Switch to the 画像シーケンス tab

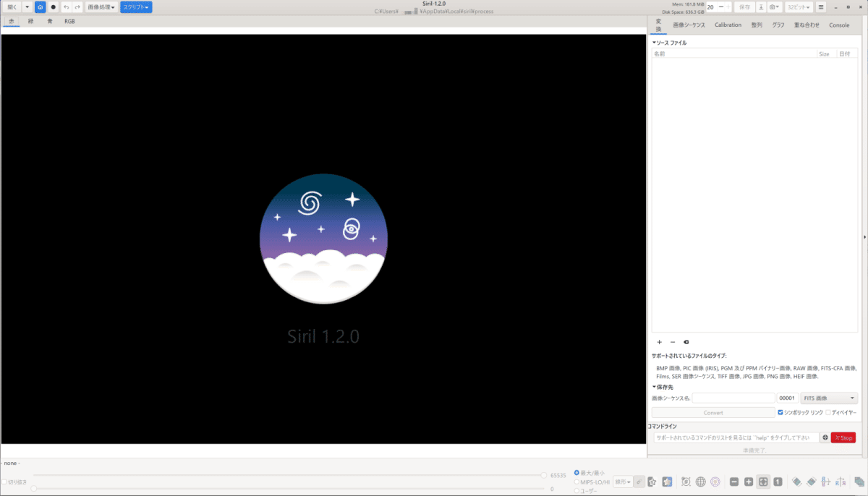tap(689, 25)
